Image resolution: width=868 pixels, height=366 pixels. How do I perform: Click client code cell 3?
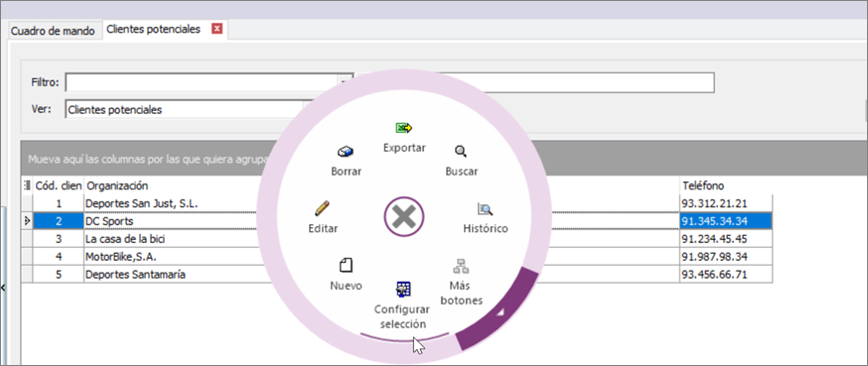[59, 239]
